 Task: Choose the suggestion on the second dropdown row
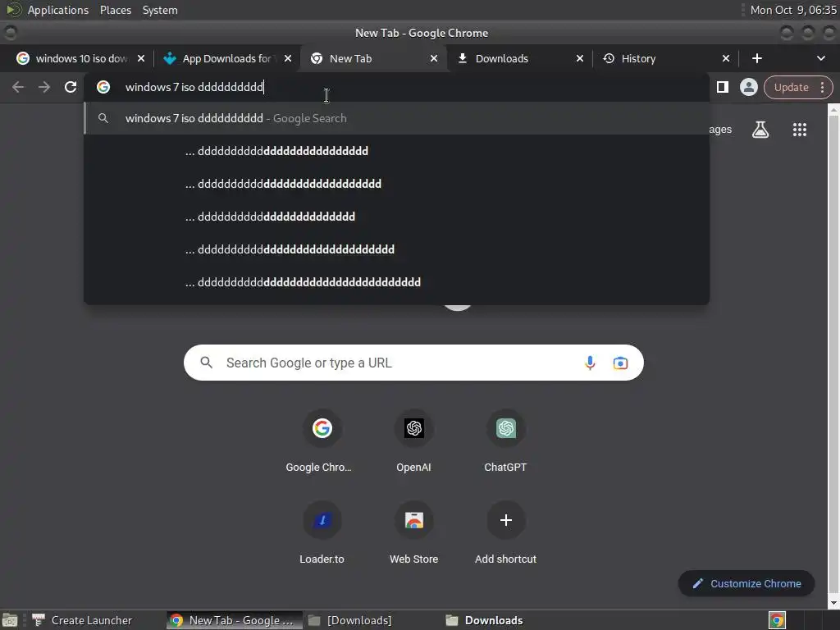[x=396, y=151]
